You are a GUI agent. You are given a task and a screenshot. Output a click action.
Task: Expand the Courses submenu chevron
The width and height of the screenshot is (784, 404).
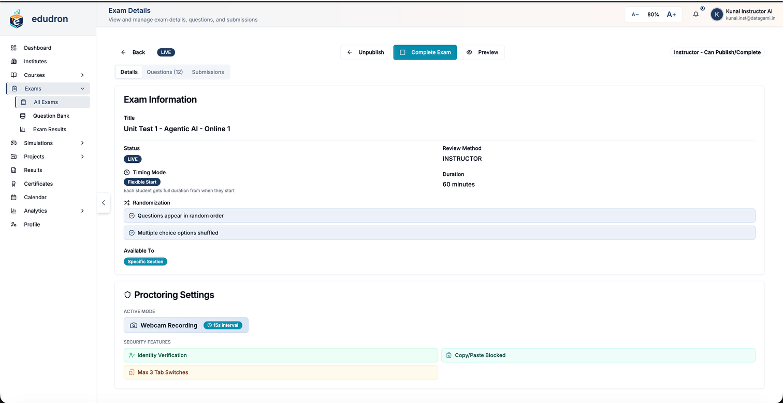click(82, 75)
